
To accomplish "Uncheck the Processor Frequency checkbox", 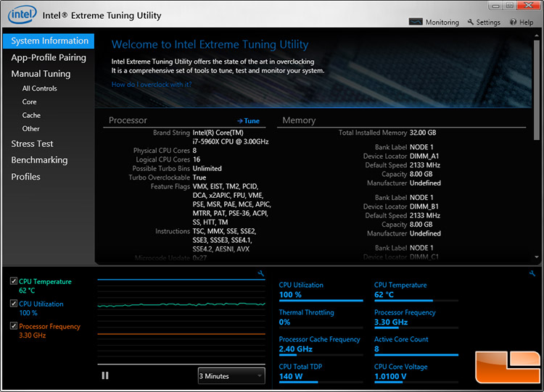I will 14,326.
